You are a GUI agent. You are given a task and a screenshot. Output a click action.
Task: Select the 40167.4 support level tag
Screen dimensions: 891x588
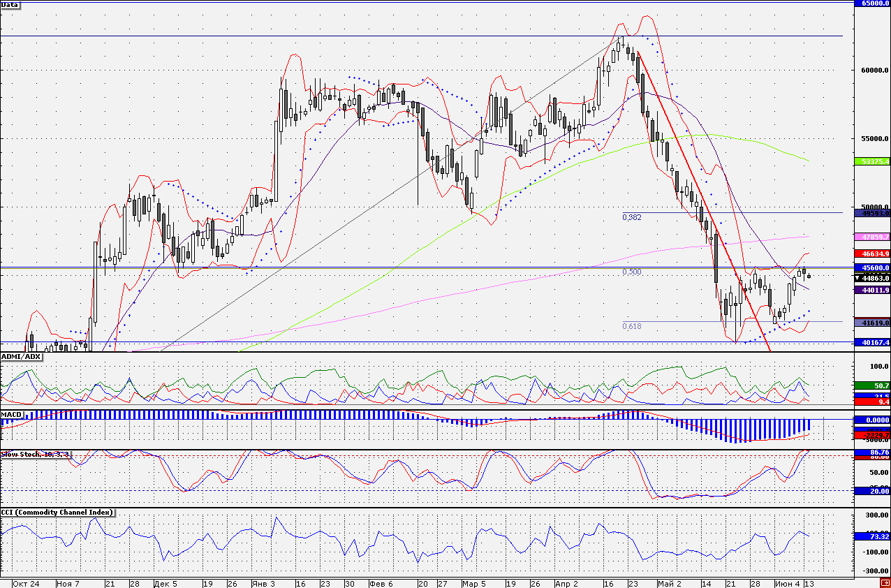[x=873, y=342]
